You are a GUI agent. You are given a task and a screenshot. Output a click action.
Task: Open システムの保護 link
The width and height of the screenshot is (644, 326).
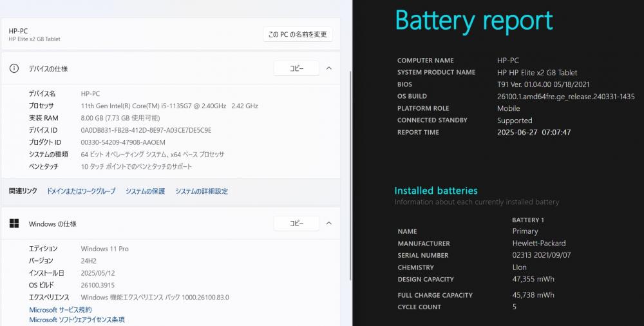tap(145, 191)
